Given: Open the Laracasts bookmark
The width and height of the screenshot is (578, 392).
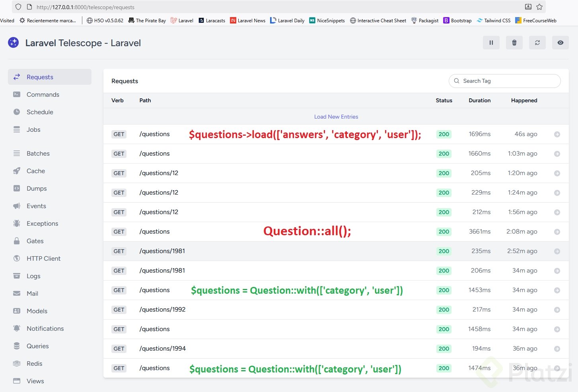Looking at the screenshot, I should tap(212, 21).
